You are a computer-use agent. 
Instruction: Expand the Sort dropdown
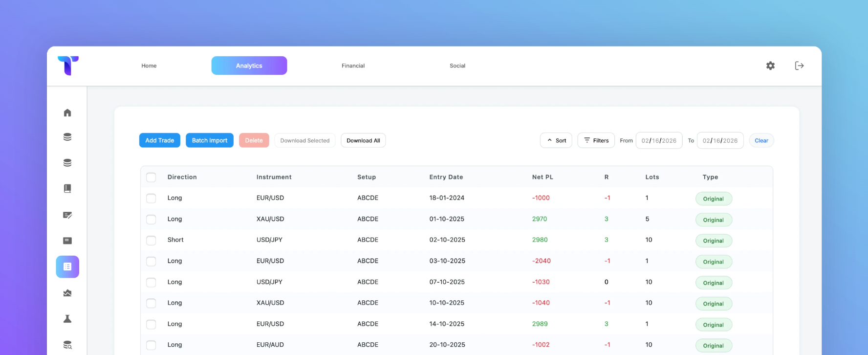[556, 140]
